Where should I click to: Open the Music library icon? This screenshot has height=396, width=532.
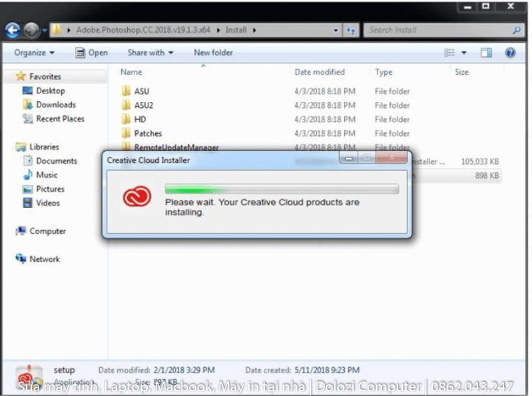(x=28, y=175)
